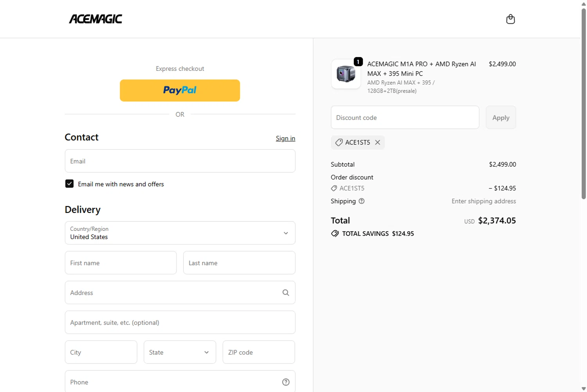Open the Country/Region dropdown

pyautogui.click(x=180, y=233)
